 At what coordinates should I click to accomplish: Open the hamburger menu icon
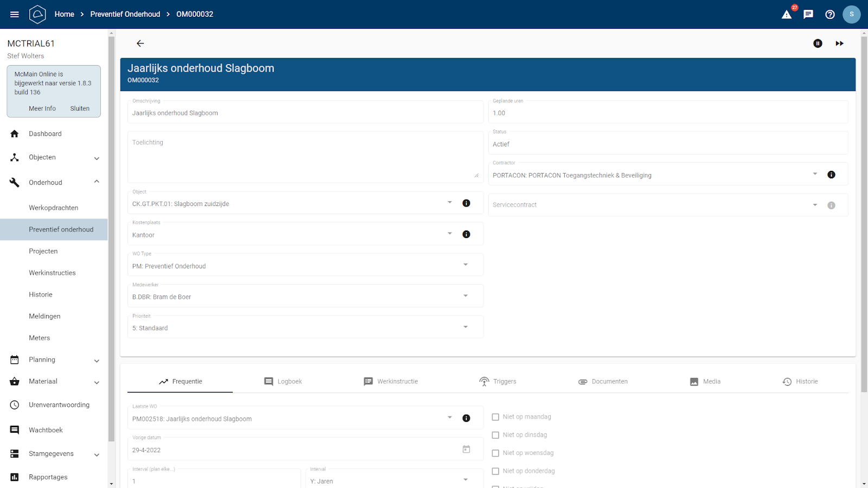[x=15, y=14]
